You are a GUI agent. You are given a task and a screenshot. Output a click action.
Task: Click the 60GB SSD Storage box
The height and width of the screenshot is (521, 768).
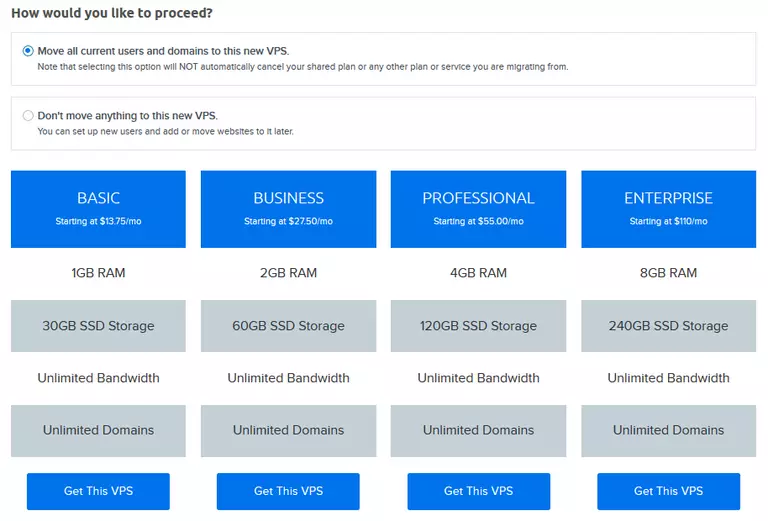pos(288,326)
